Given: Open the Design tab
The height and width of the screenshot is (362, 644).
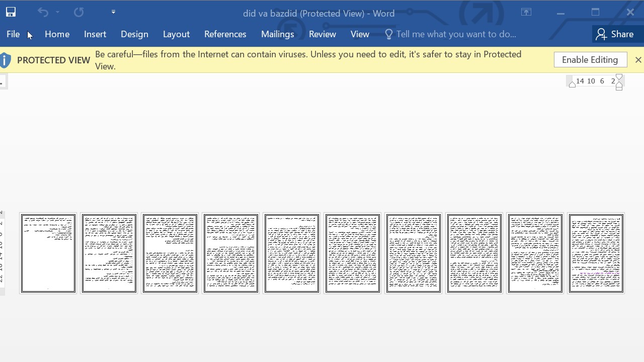Looking at the screenshot, I should point(134,34).
